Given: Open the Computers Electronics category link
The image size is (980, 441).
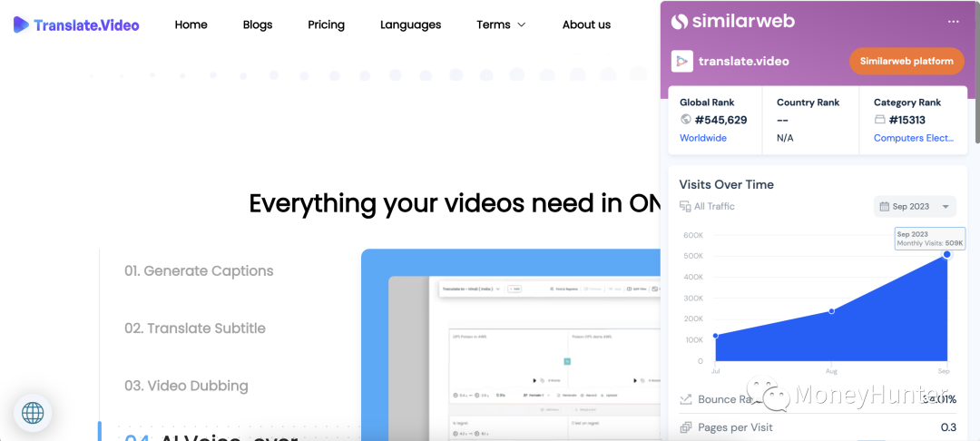Looking at the screenshot, I should point(913,138).
